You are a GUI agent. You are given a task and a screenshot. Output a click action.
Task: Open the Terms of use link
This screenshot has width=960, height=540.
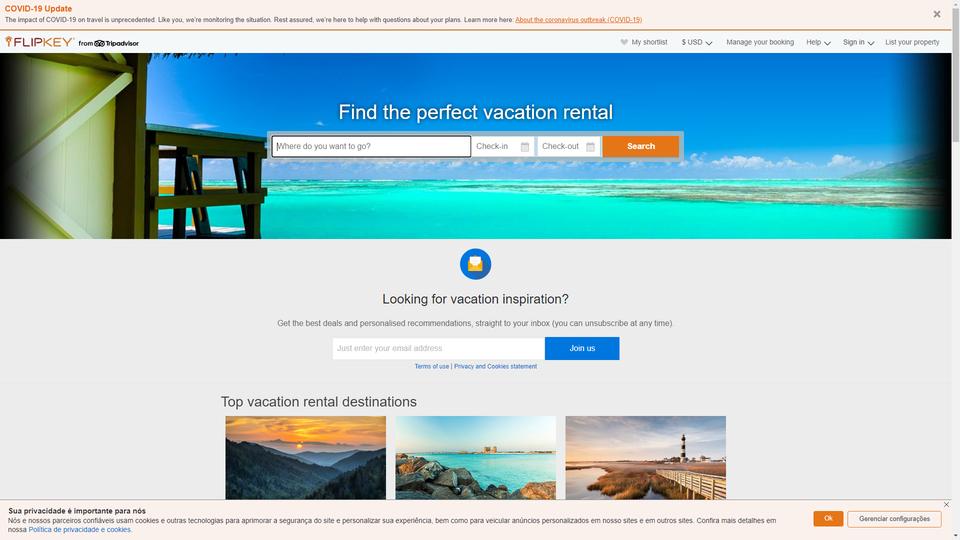pos(432,366)
